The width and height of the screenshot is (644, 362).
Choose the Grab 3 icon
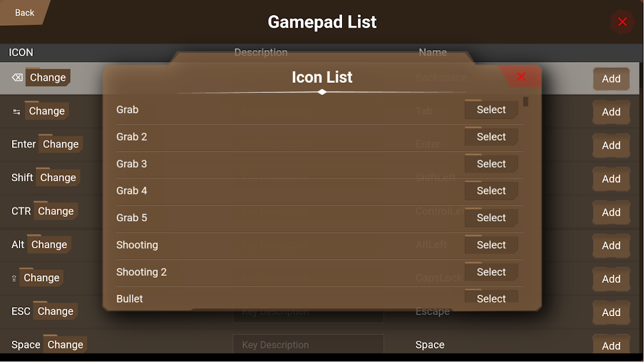click(491, 164)
